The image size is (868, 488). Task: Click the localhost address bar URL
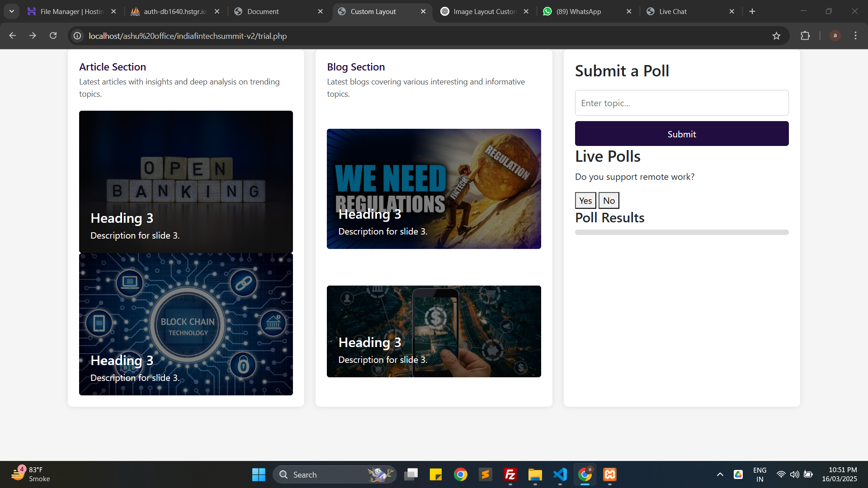pyautogui.click(x=188, y=36)
